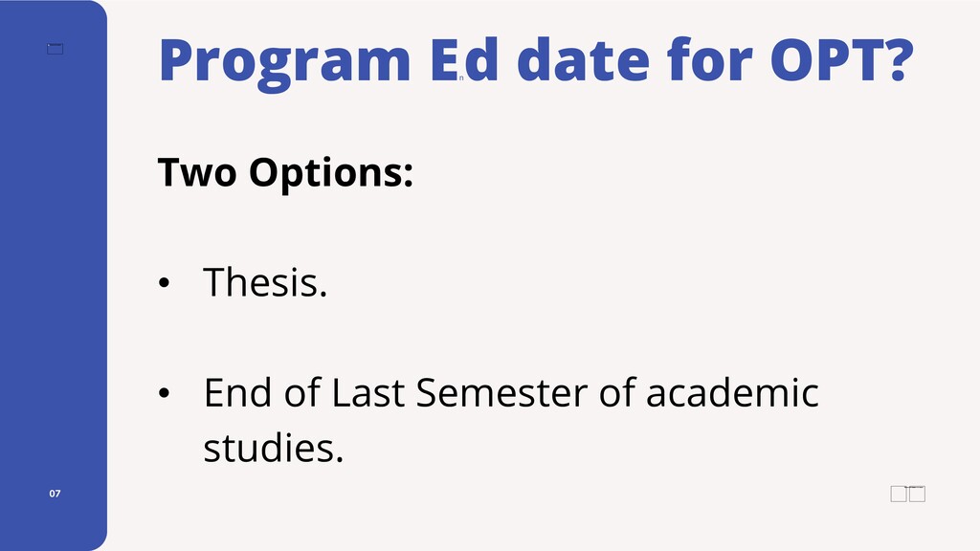The height and width of the screenshot is (551, 980).
Task: Click the word "Two" in the subheading
Action: [196, 173]
